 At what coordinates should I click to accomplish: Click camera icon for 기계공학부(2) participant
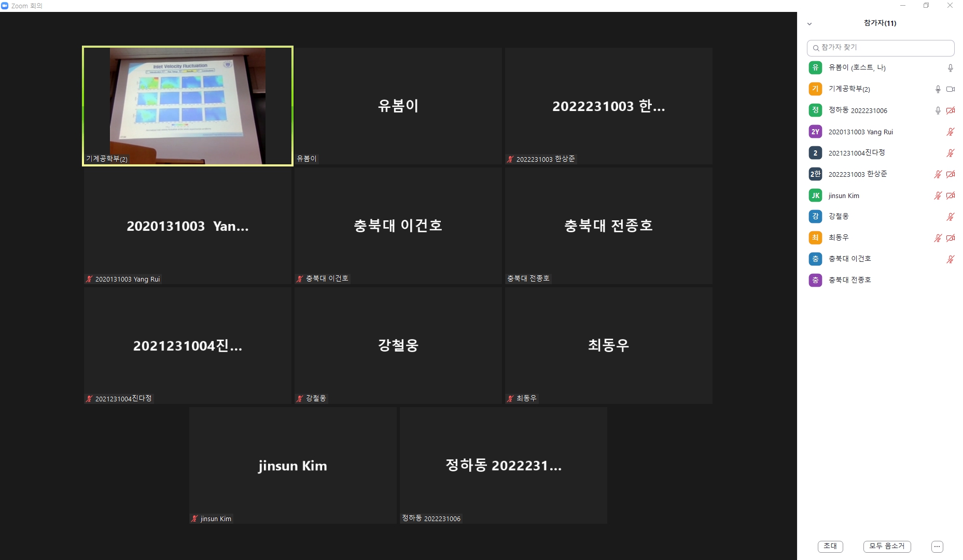click(950, 89)
